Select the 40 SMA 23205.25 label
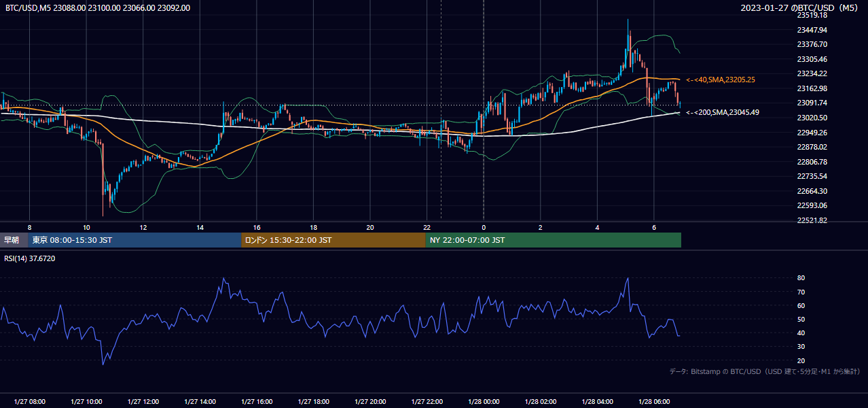868x408 pixels. [721, 80]
